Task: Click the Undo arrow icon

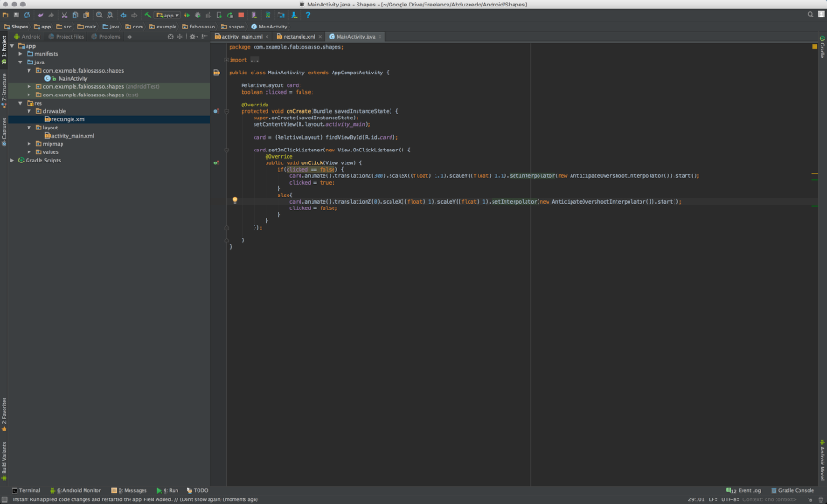Action: [40, 16]
